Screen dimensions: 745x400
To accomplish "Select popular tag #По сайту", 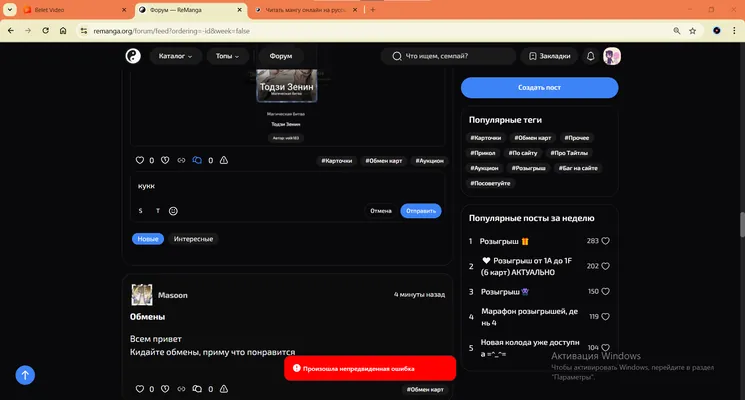I will point(523,153).
